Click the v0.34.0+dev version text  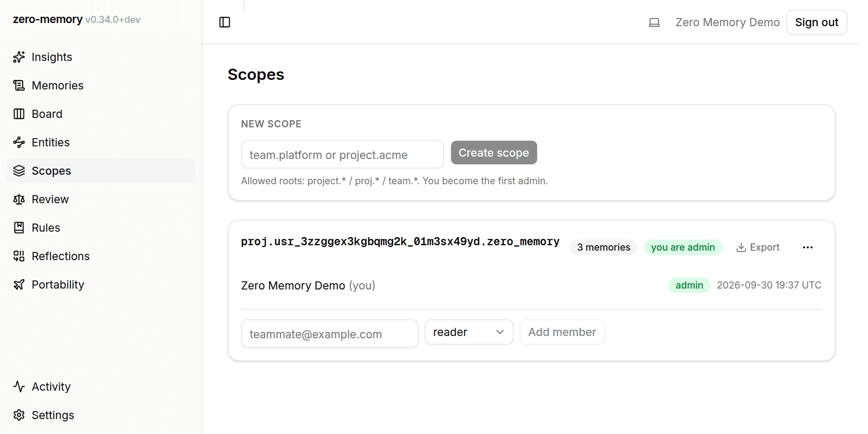(x=113, y=20)
